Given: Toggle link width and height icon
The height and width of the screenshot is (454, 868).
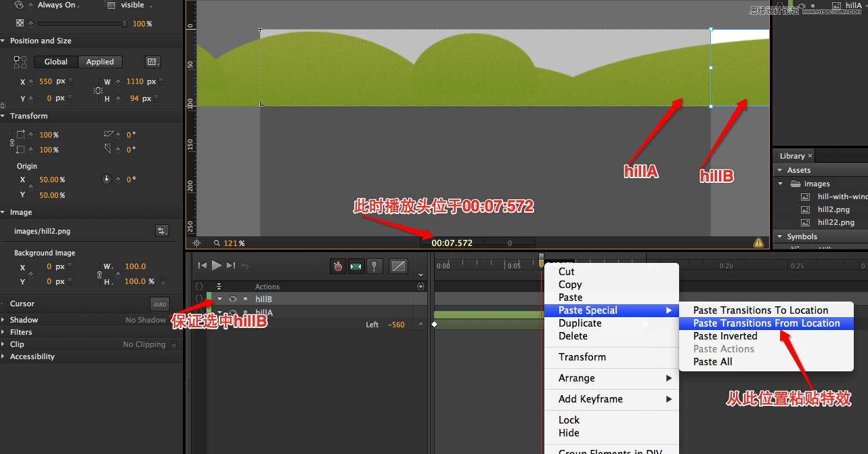Looking at the screenshot, I should pyautogui.click(x=99, y=89).
